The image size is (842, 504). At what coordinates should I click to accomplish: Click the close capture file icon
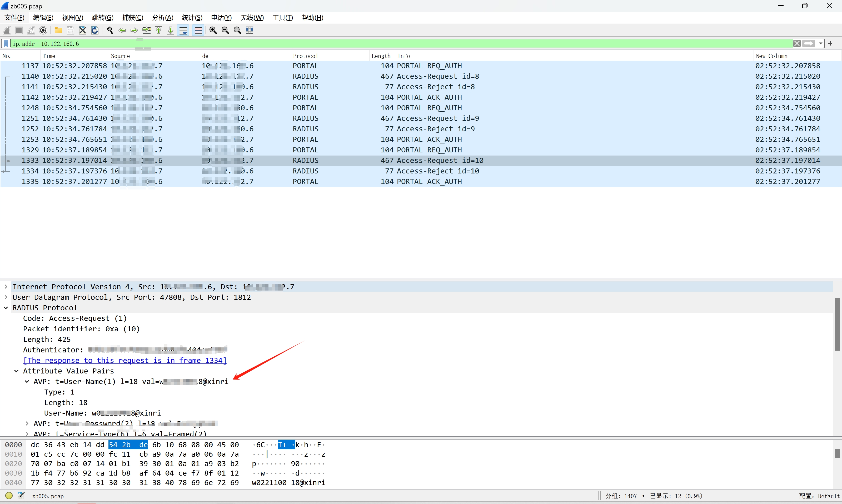pyautogui.click(x=83, y=30)
